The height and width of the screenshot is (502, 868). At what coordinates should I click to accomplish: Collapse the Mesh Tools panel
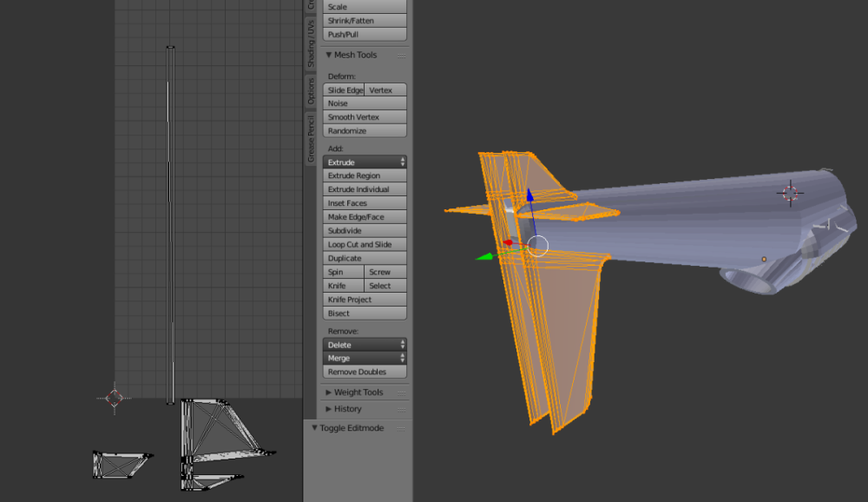351,54
